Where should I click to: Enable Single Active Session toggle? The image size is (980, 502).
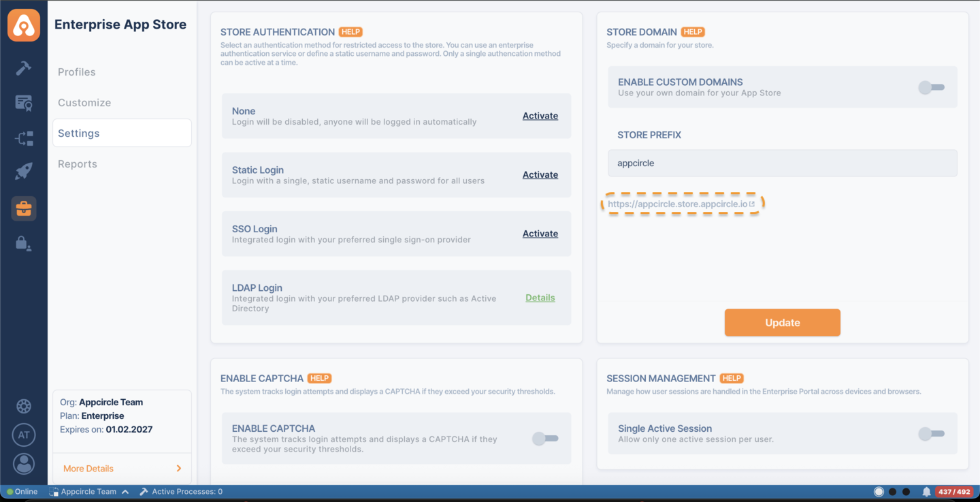[931, 433]
